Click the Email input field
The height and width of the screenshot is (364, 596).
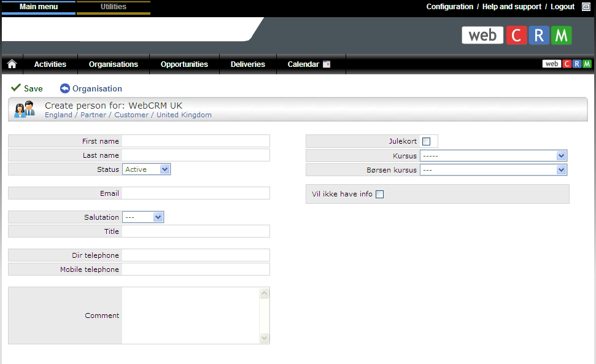[196, 193]
